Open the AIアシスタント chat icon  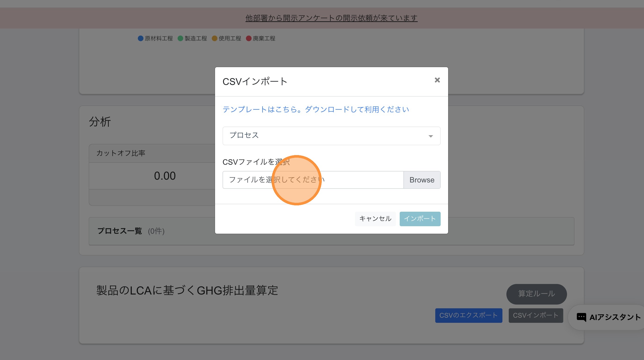click(581, 317)
